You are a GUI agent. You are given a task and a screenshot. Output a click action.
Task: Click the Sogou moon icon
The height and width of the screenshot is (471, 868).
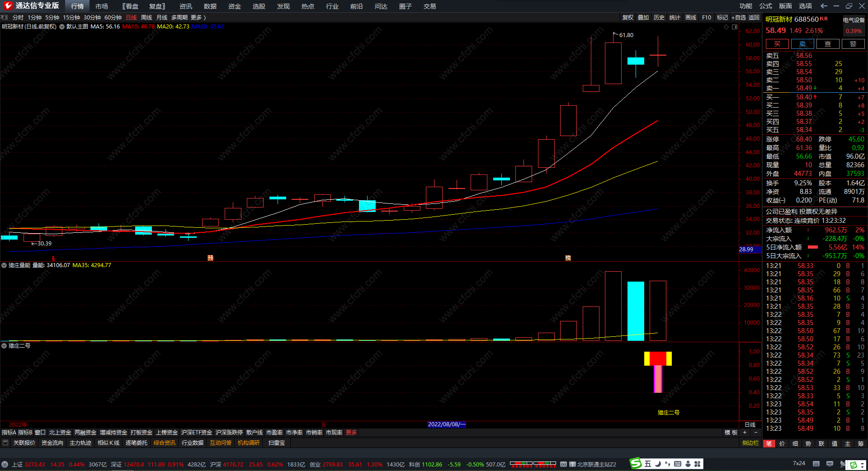[x=658, y=464]
